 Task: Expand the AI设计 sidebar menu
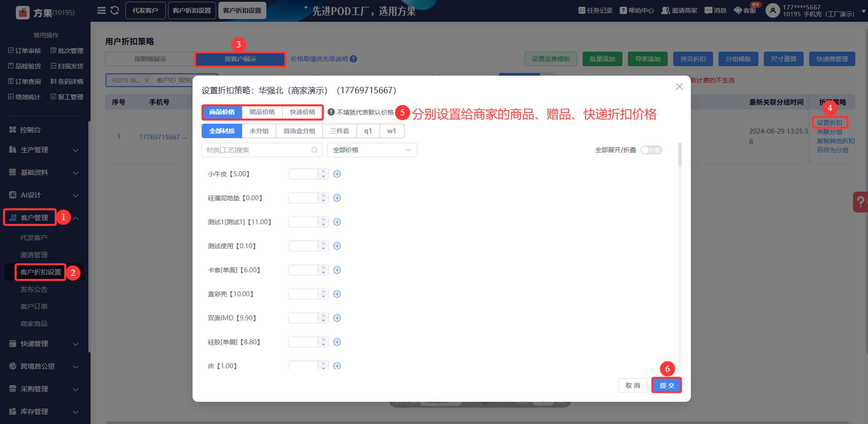tap(44, 195)
